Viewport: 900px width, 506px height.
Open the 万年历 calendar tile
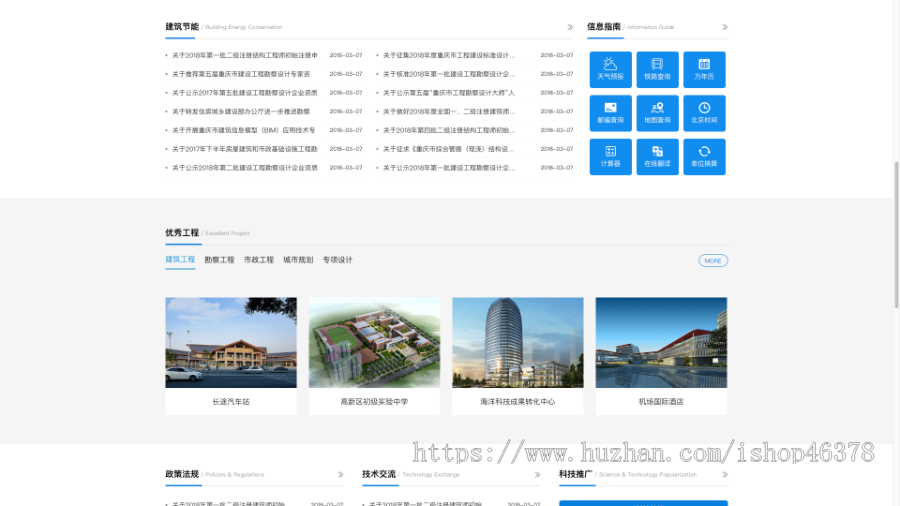704,69
